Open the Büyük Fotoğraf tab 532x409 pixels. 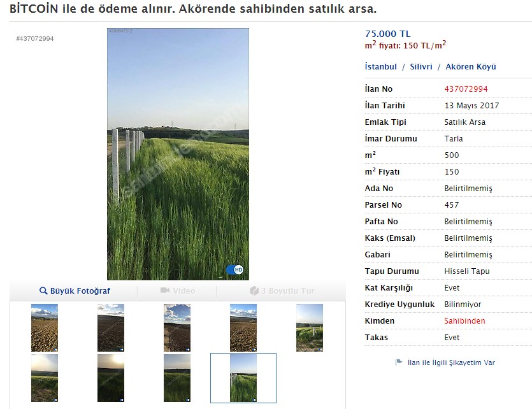(75, 291)
